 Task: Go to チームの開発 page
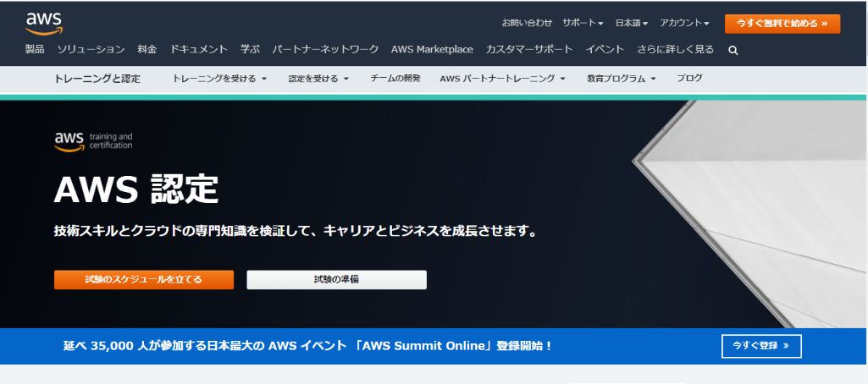pos(395,79)
